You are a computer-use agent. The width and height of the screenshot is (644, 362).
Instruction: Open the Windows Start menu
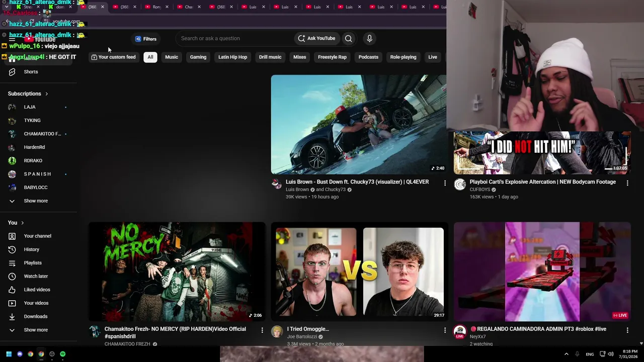(x=9, y=354)
